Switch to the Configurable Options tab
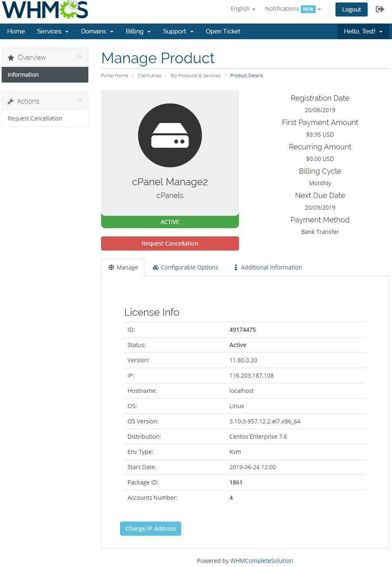The width and height of the screenshot is (392, 567). [x=185, y=267]
